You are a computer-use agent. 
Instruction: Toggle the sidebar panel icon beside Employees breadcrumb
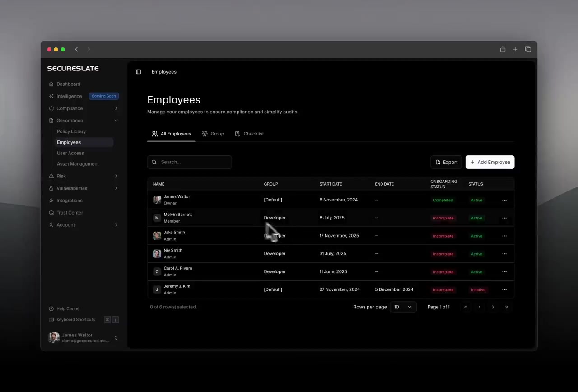(x=139, y=72)
